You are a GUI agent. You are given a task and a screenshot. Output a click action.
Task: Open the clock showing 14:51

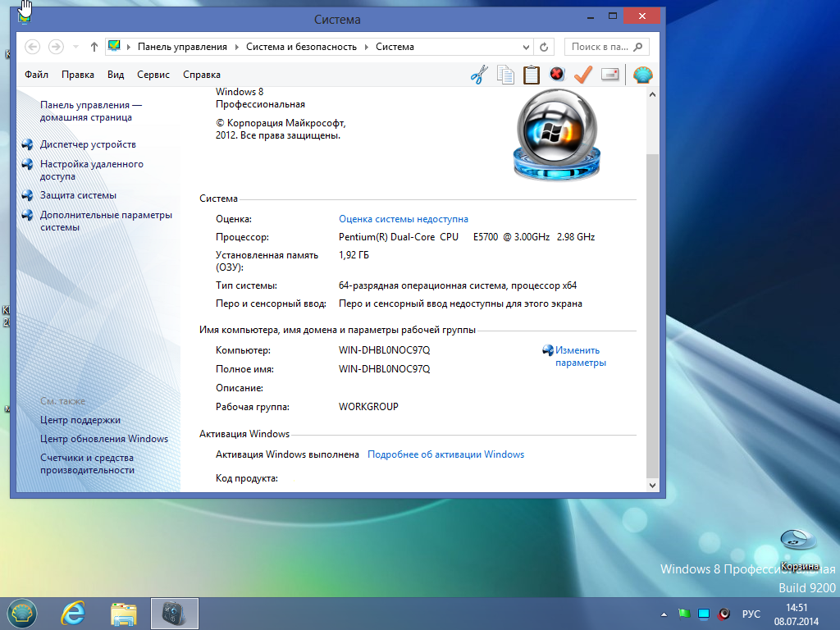point(796,614)
